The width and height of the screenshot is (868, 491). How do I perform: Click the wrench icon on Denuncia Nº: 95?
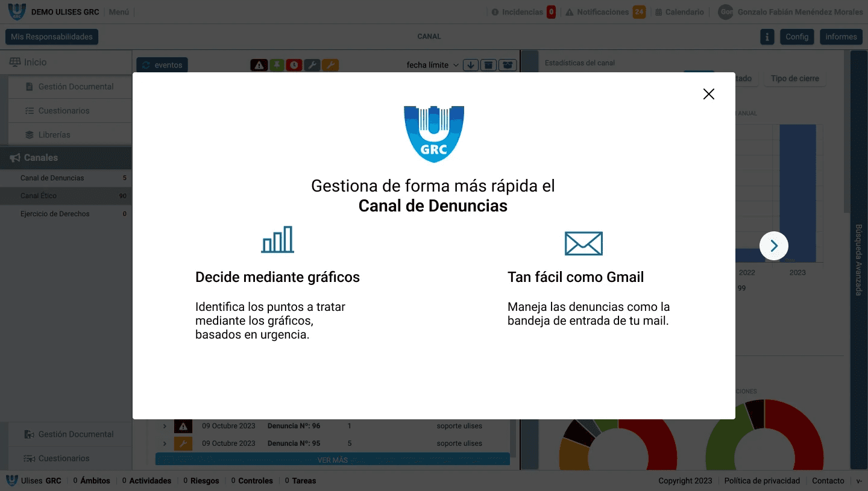pyautogui.click(x=183, y=444)
